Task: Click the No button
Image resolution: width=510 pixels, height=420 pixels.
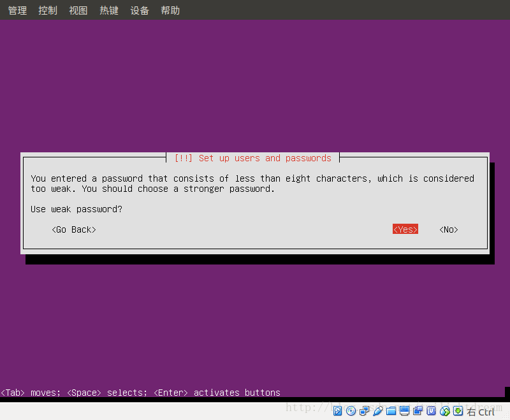Action: pos(448,229)
